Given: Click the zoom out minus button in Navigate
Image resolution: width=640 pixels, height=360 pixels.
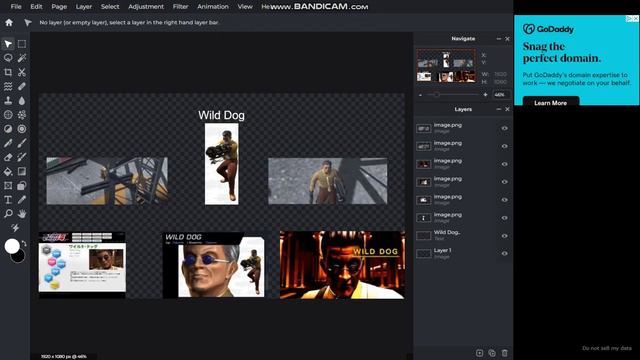Looking at the screenshot, I should click(420, 95).
